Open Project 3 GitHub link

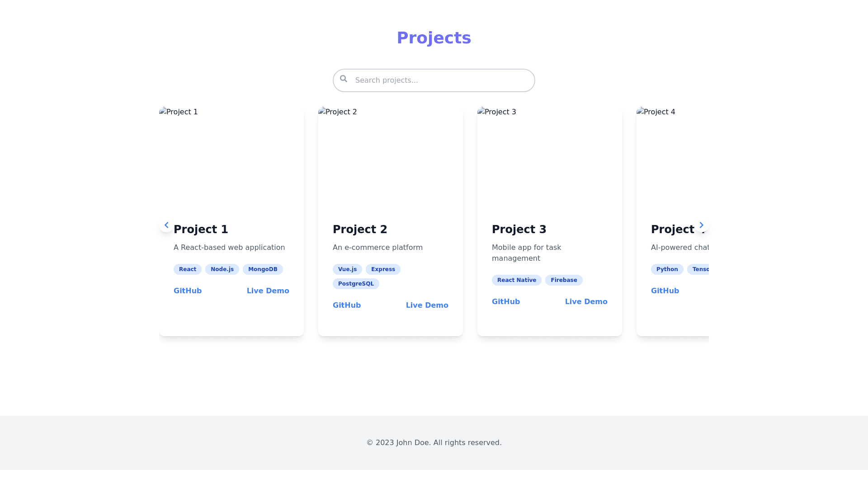[506, 302]
